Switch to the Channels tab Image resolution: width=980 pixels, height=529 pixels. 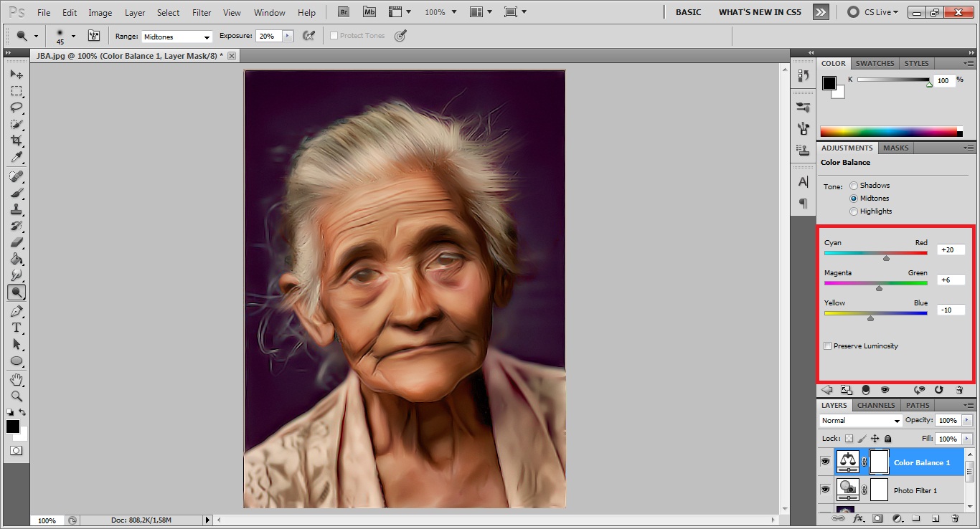click(x=876, y=405)
